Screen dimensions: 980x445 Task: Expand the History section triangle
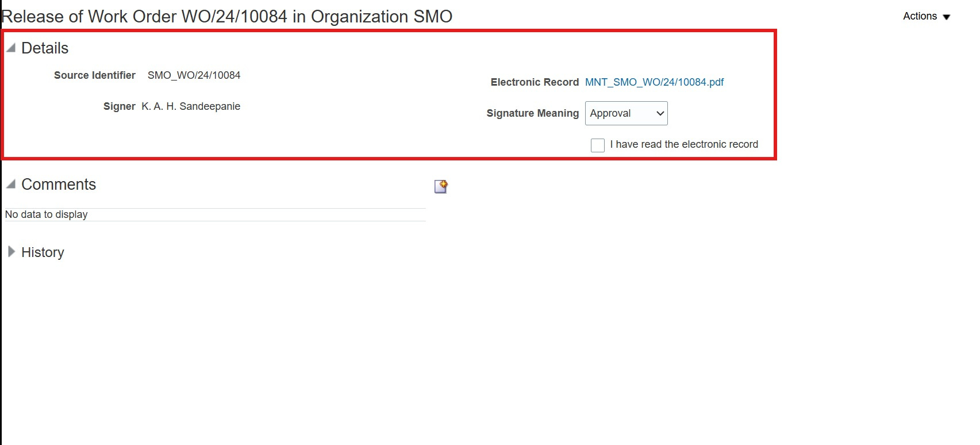tap(11, 252)
